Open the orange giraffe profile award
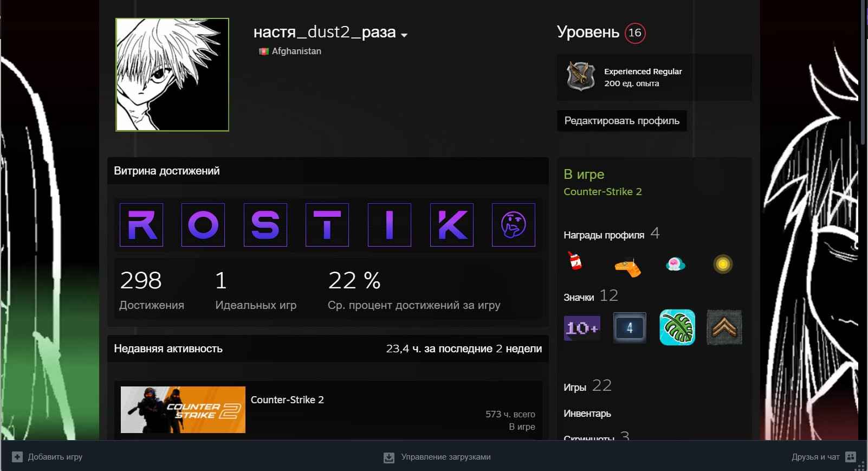Image resolution: width=868 pixels, height=471 pixels. [628, 267]
